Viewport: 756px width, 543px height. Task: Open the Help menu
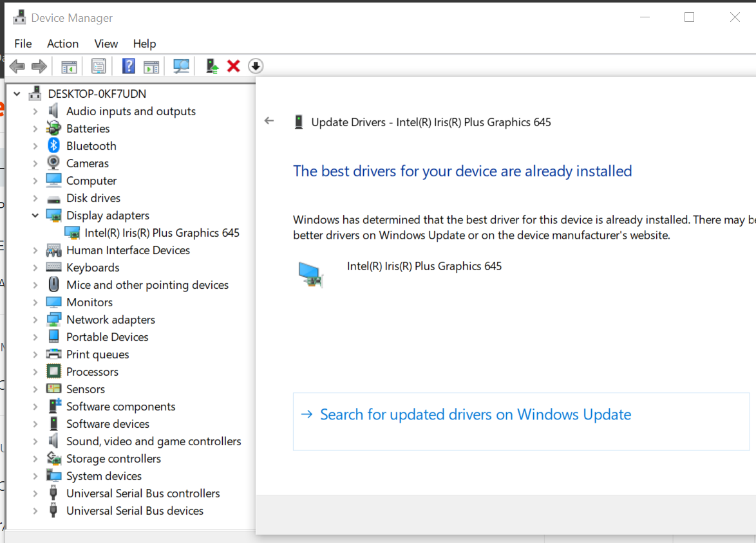coord(145,44)
